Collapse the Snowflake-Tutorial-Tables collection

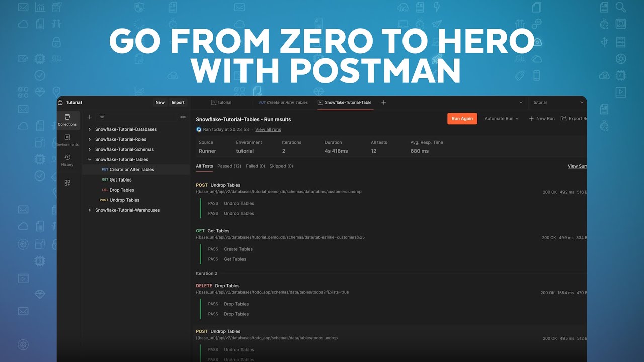[90, 159]
